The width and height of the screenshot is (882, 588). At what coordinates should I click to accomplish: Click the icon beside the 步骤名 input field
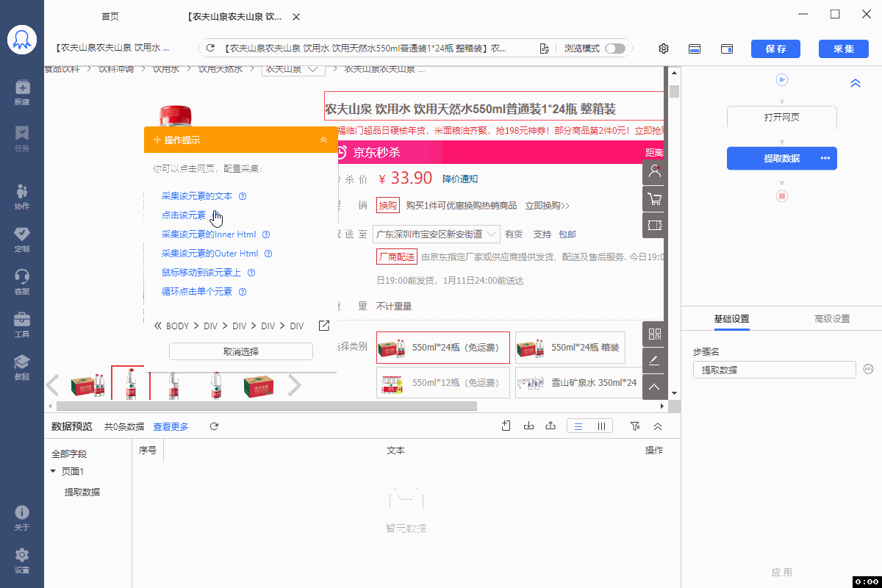(x=867, y=370)
